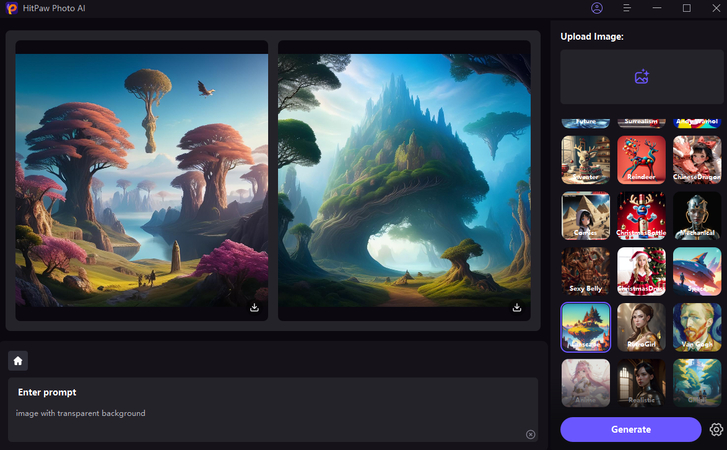The image size is (727, 450).
Task: Open the hamburger menu in title bar
Action: 627,8
